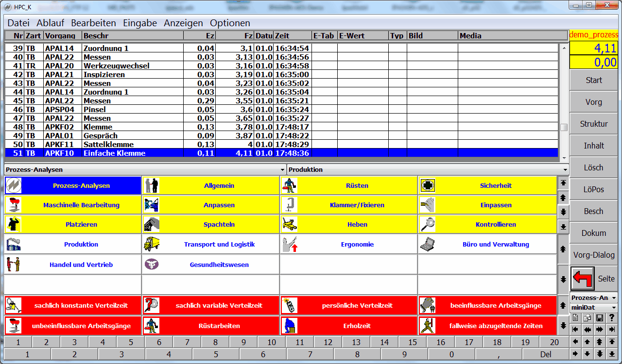Click the Kontrollieren magnifying glass icon
This screenshot has height=364, width=622.
coord(428,224)
